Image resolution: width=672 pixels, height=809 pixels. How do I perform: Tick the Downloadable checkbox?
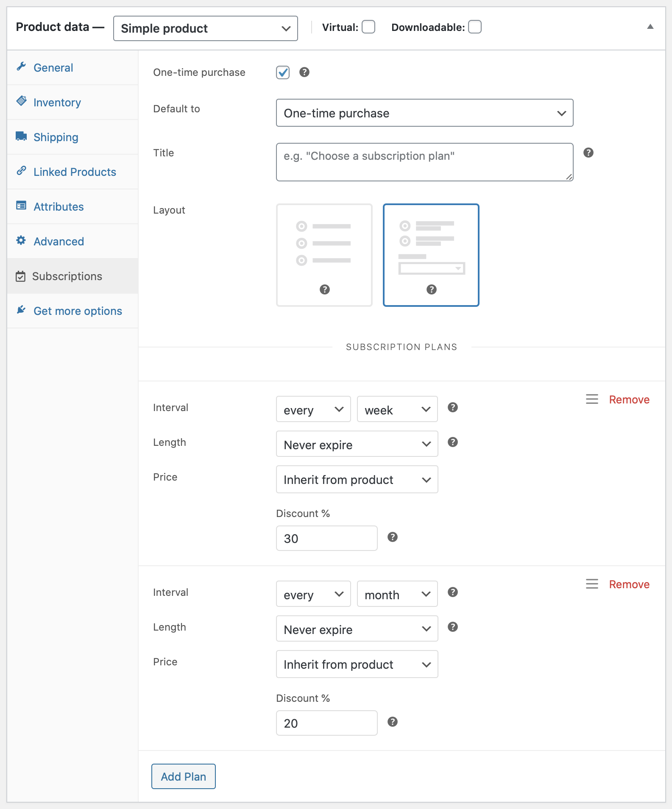coord(474,27)
